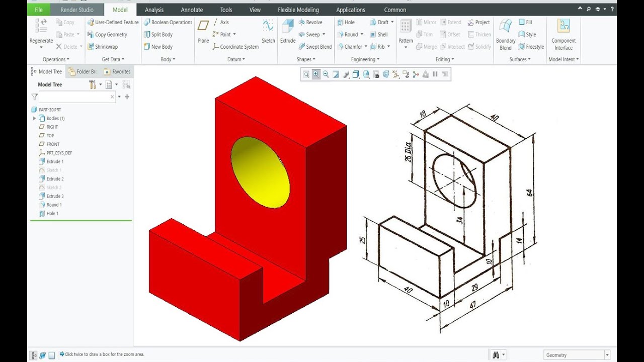Open Component Interface tool
Viewport: 644px width, 362px height.
click(x=563, y=35)
